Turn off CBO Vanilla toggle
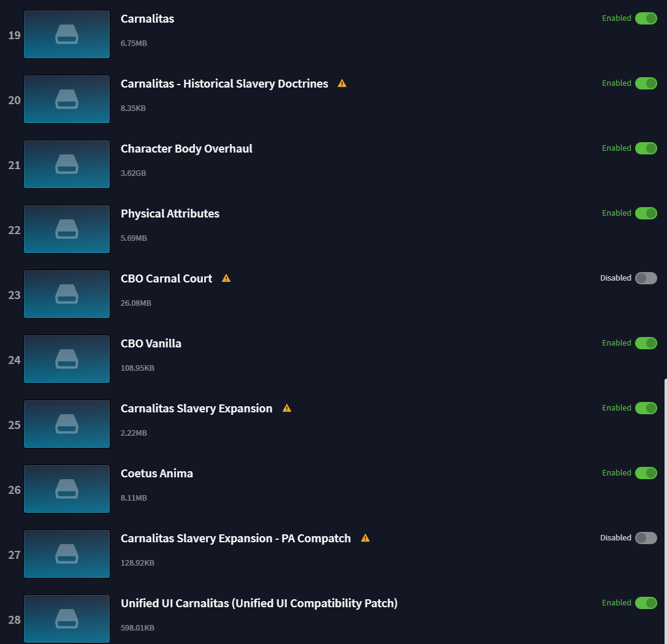Viewport: 667px width, 644px height. [x=646, y=343]
